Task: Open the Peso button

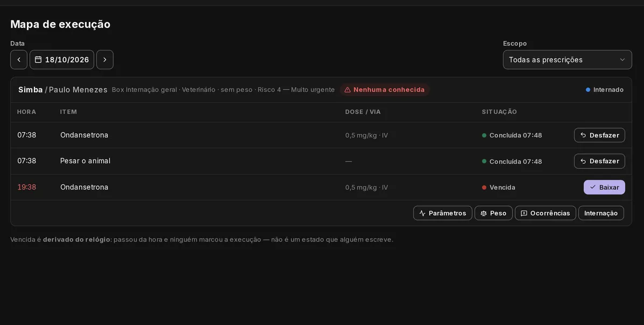Action: coord(493,213)
